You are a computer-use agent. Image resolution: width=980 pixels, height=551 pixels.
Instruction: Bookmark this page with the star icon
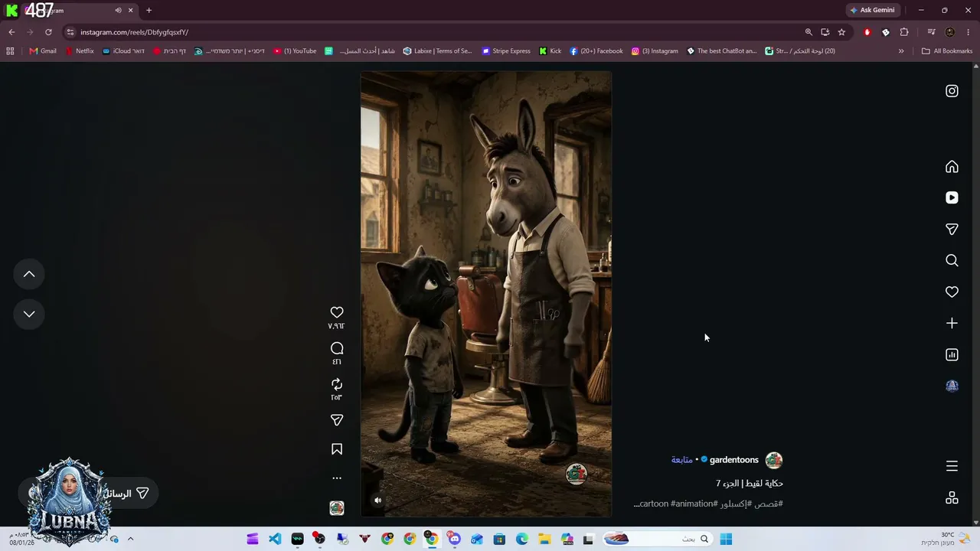[841, 32]
